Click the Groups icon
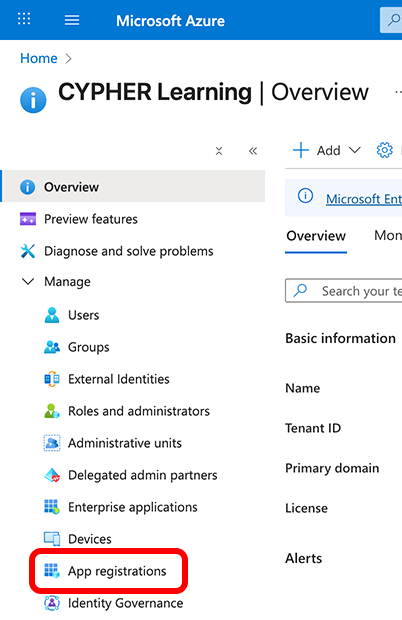The height and width of the screenshot is (620, 402). (52, 347)
